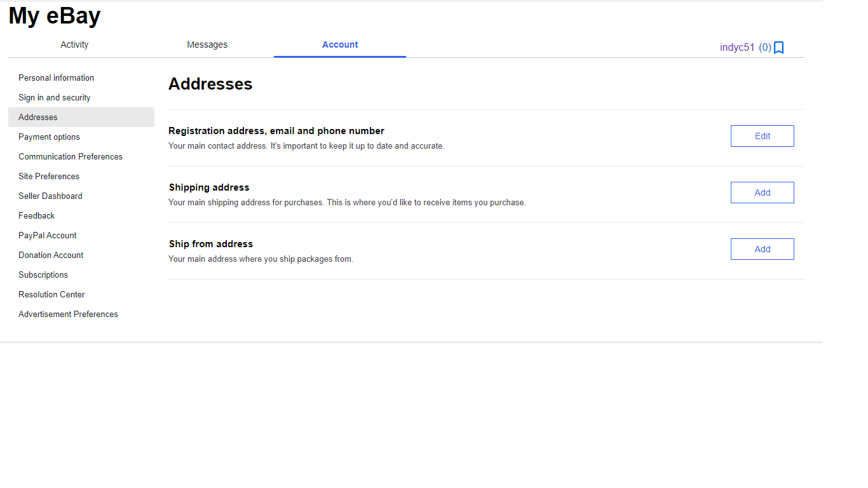Add a shipping address
This screenshot has width=868, height=488.
tap(762, 193)
